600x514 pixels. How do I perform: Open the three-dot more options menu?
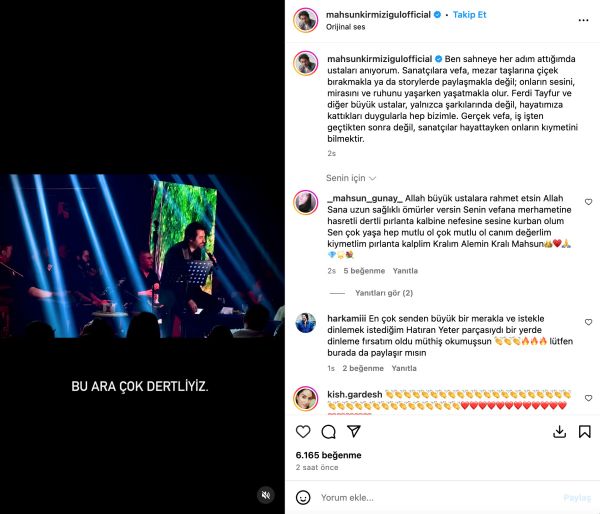(x=583, y=20)
